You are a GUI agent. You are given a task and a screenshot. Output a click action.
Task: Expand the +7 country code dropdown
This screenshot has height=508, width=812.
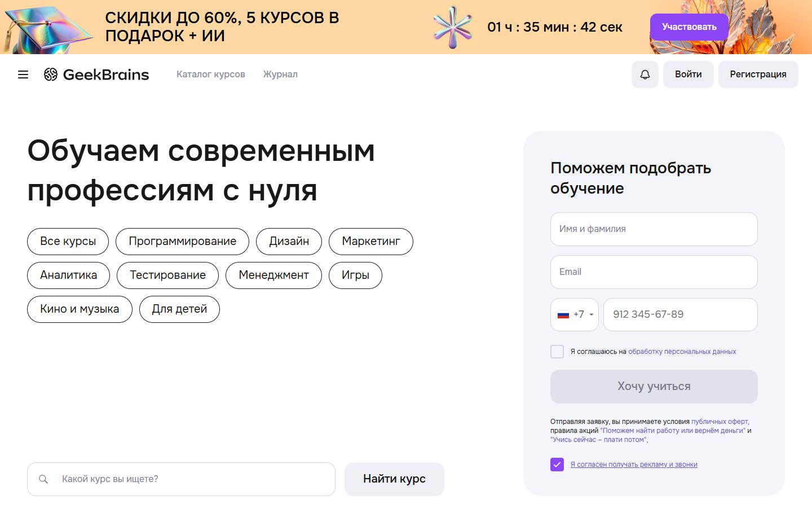coord(575,314)
